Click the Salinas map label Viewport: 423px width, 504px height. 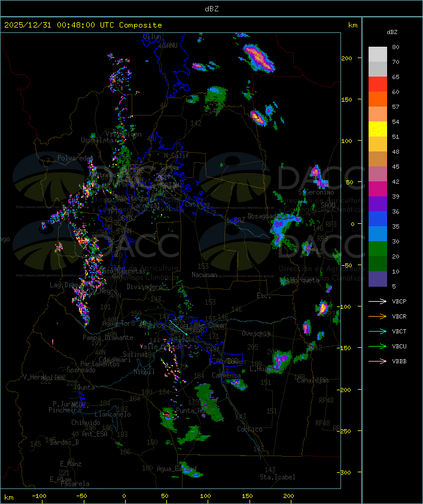point(135,354)
